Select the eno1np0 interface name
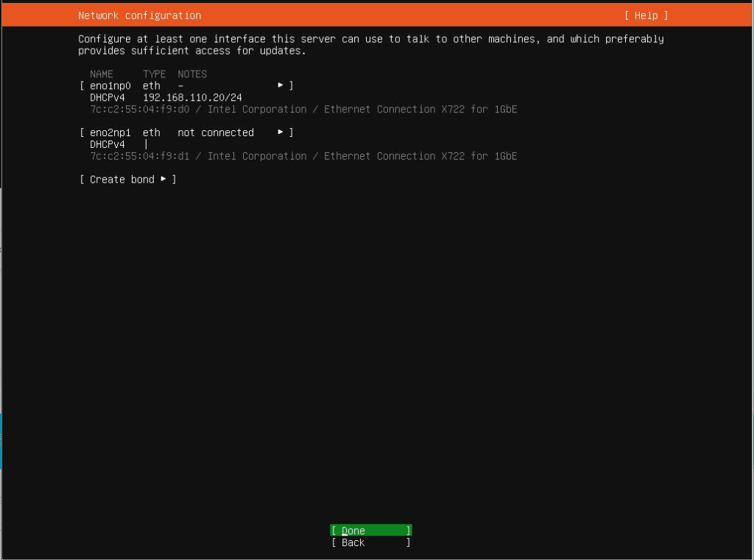This screenshot has height=560, width=754. [x=110, y=85]
